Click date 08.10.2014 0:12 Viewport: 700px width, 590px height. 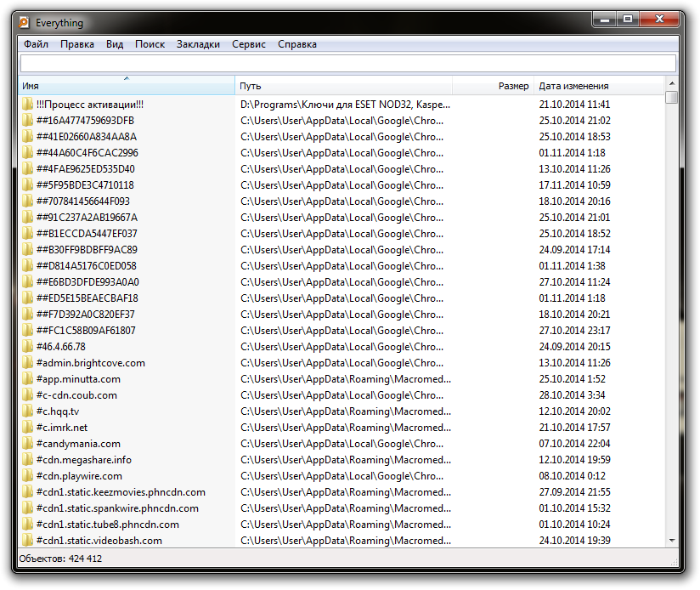coord(572,476)
